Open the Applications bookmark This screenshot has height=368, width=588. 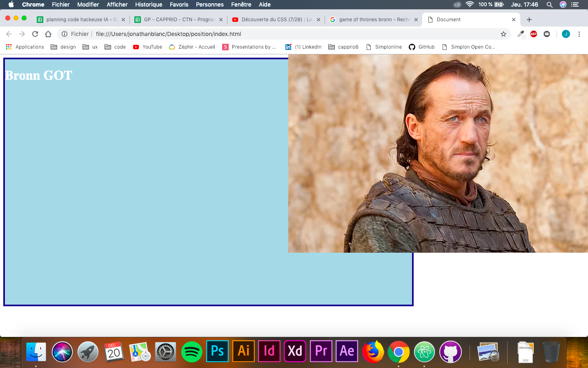[25, 47]
